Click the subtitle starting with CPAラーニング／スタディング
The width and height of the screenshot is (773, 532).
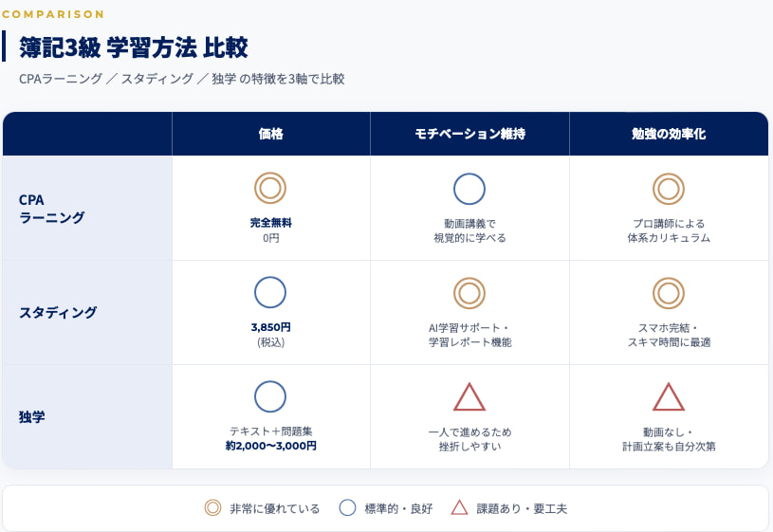[181, 79]
